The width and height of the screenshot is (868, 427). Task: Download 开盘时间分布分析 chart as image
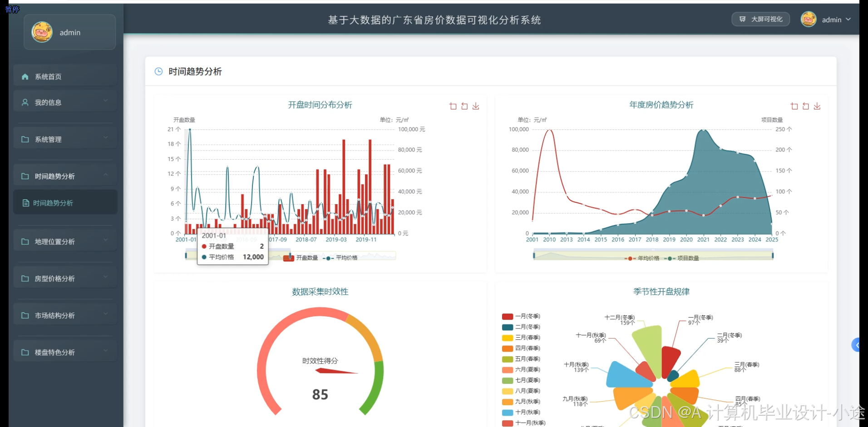point(476,106)
